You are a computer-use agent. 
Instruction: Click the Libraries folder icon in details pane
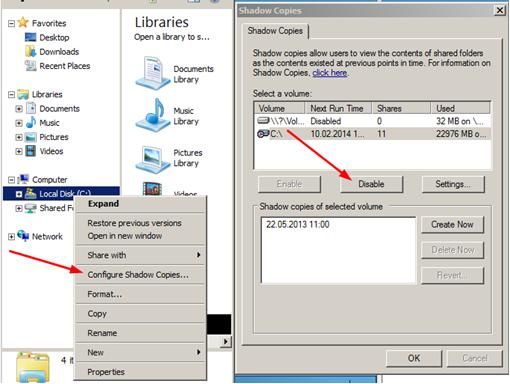(33, 367)
